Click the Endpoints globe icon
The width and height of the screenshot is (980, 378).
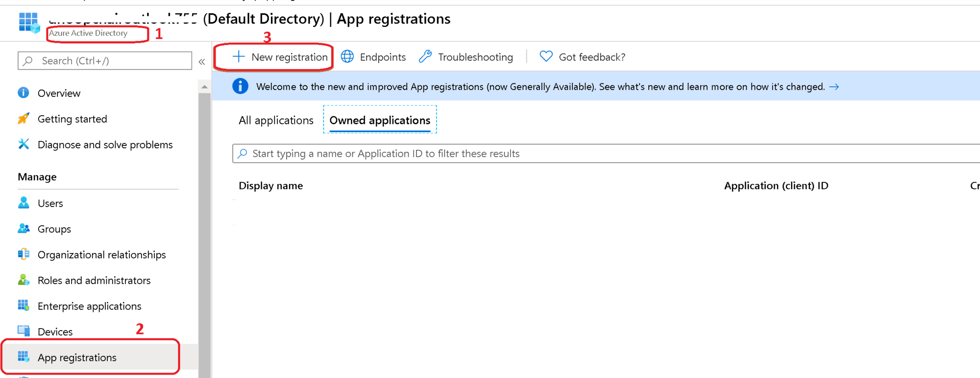tap(347, 56)
